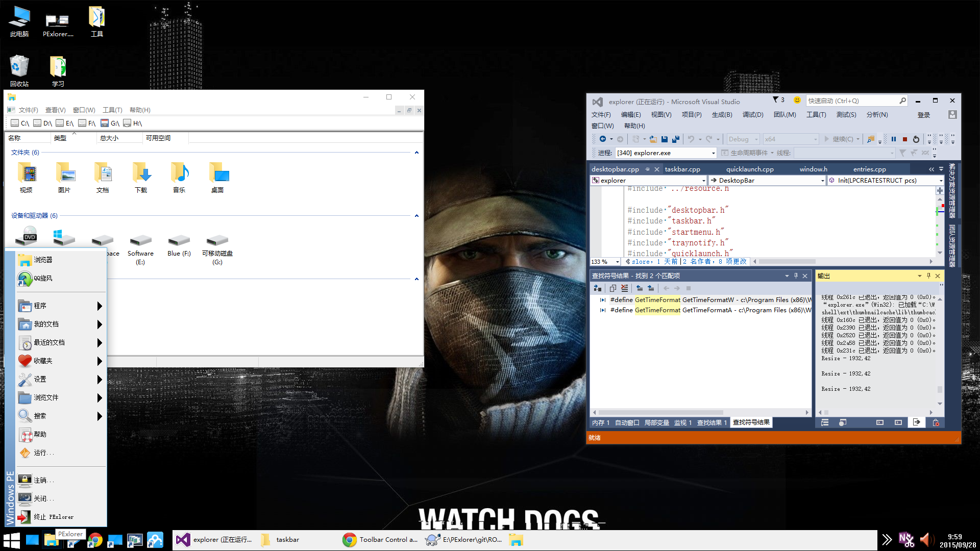Select the Software (E:) drive icon
980x551 pixels.
[x=140, y=250]
